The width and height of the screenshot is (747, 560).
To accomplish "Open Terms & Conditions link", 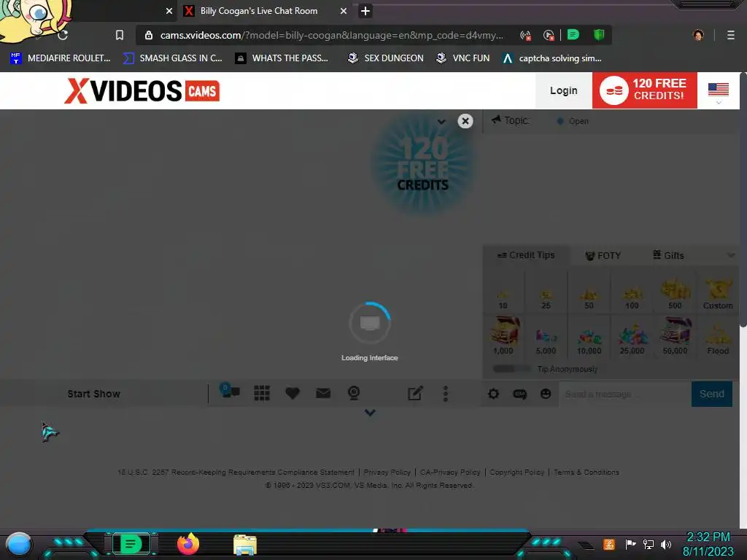I will pyautogui.click(x=587, y=472).
